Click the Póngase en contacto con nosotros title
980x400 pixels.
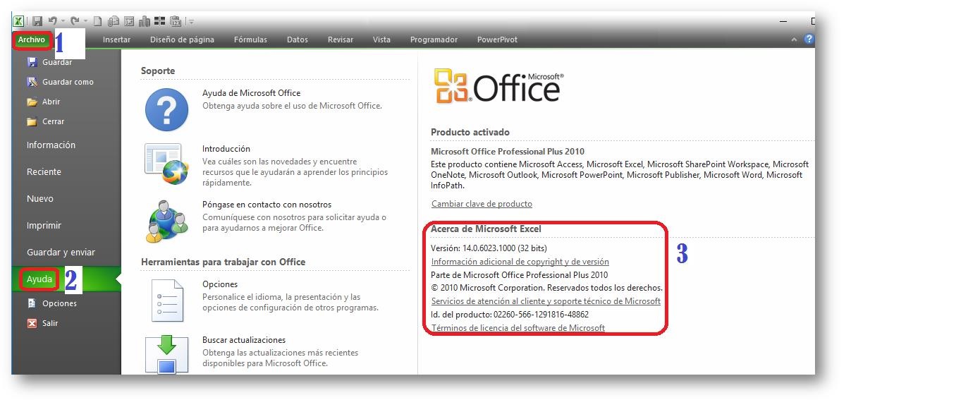[267, 205]
